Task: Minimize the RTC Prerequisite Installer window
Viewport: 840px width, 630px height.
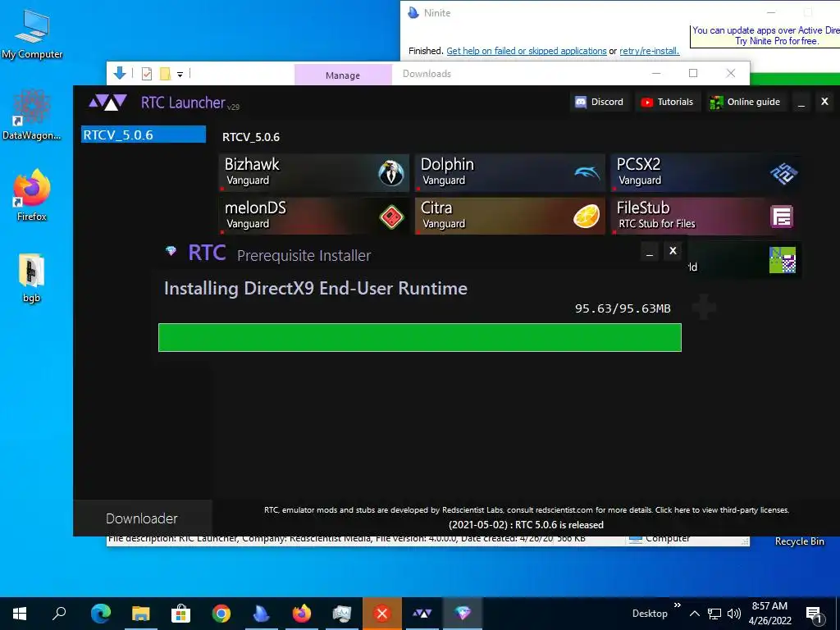Action: pyautogui.click(x=650, y=251)
